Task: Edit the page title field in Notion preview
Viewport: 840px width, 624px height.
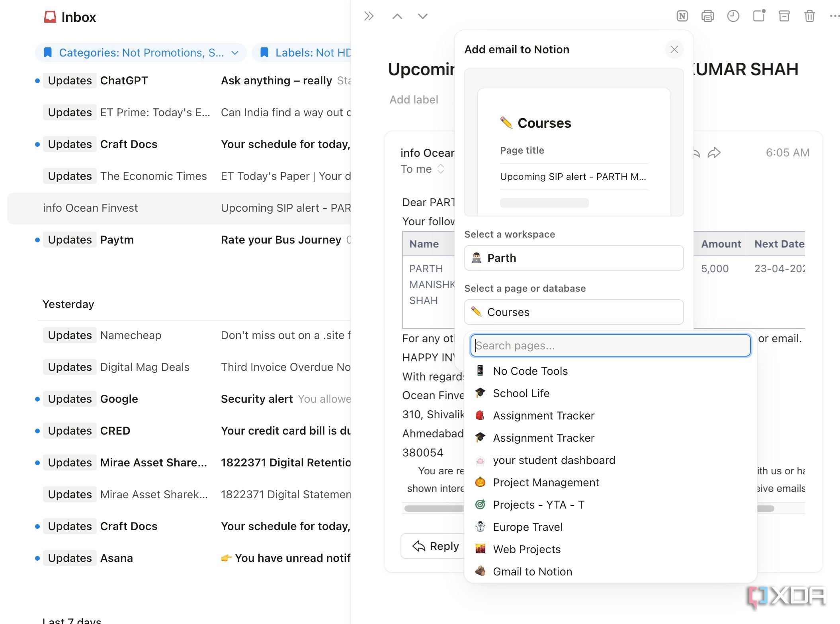Action: tap(573, 176)
